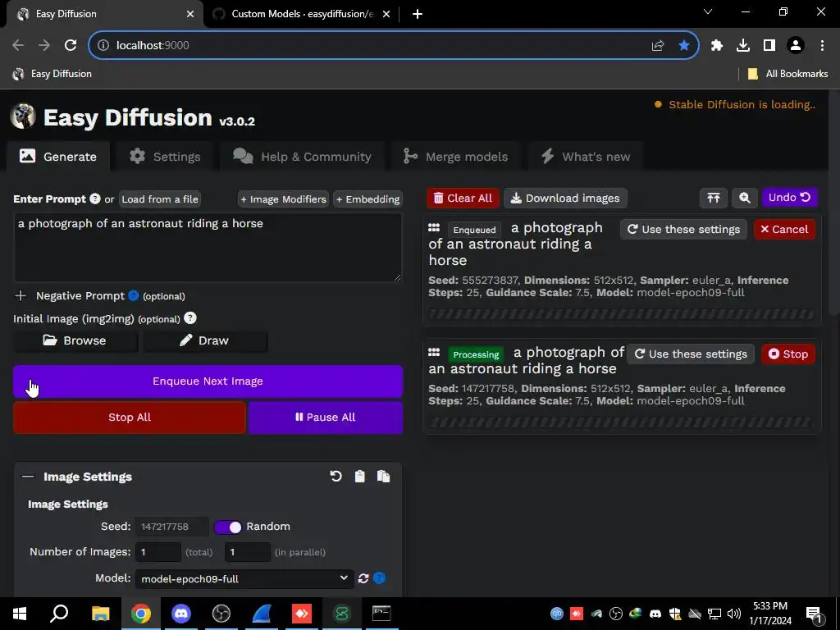Click the Enqueue Next Image button

208,381
